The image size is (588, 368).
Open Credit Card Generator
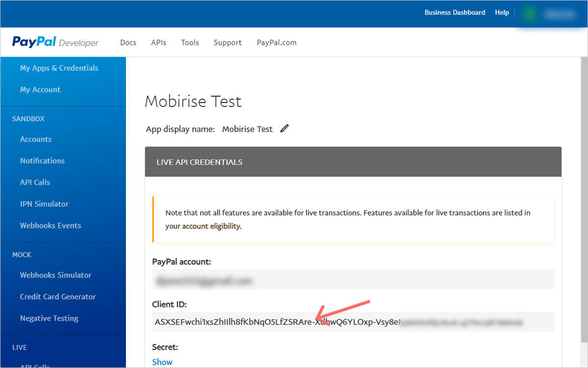point(58,297)
